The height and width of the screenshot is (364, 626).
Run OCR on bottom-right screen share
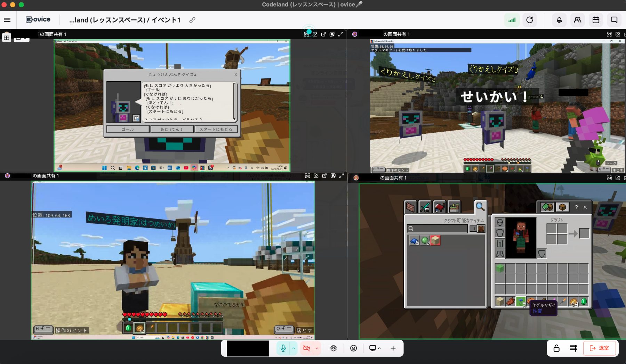609,178
